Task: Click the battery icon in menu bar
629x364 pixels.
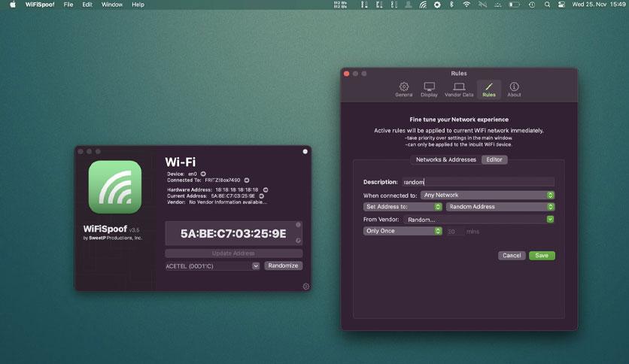Action: point(515,5)
